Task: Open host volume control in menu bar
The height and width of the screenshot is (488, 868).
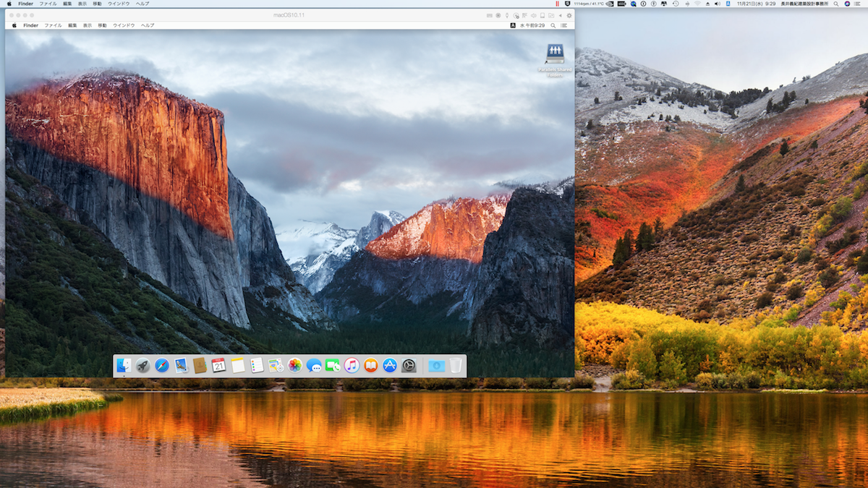Action: (x=717, y=4)
